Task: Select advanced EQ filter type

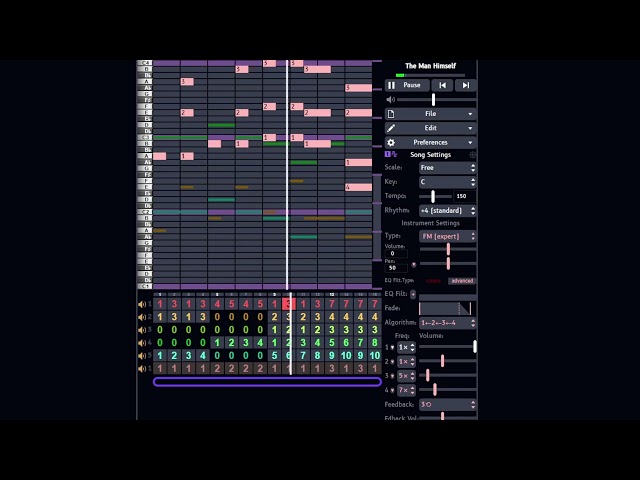Action: (462, 281)
